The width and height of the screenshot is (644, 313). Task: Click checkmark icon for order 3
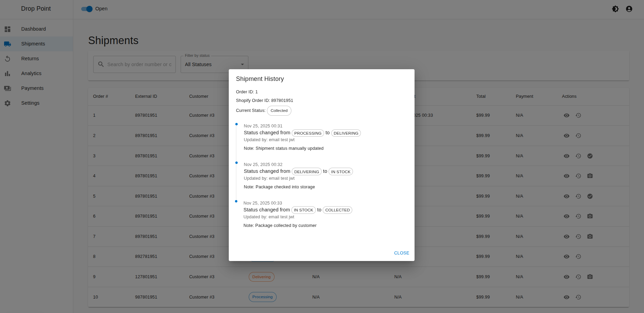[x=590, y=156]
